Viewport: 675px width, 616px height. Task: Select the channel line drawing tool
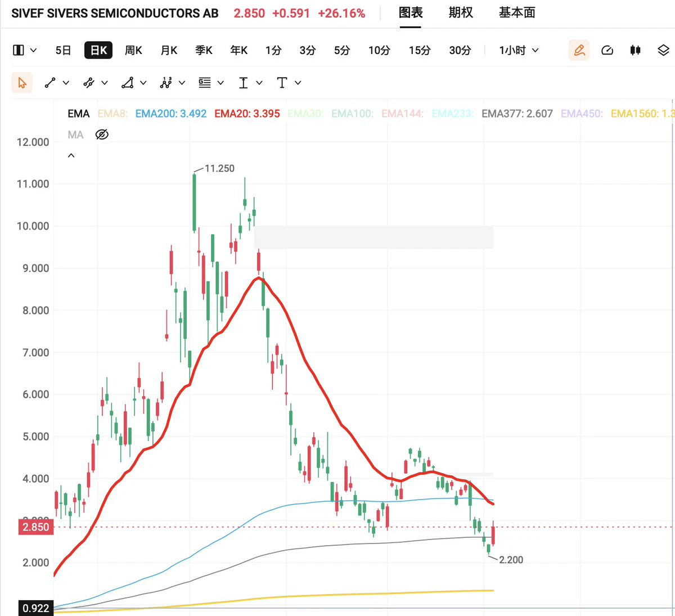tap(88, 83)
